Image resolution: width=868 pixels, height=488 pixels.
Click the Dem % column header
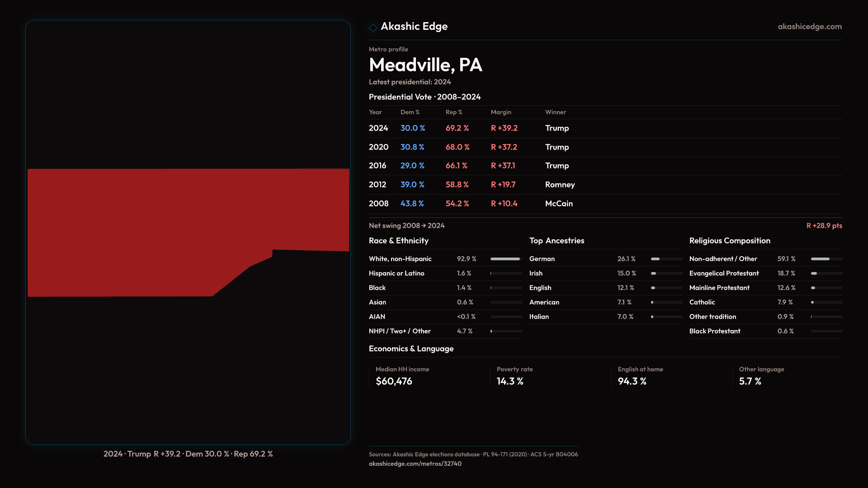click(x=410, y=112)
